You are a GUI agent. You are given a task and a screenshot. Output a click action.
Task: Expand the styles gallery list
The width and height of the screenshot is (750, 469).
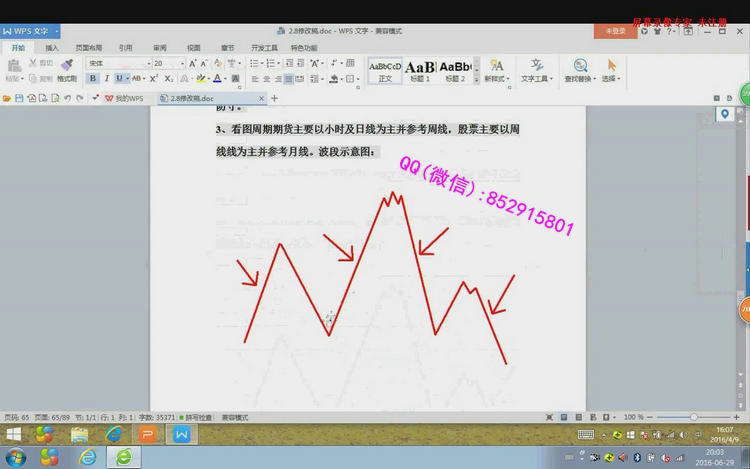(x=476, y=78)
